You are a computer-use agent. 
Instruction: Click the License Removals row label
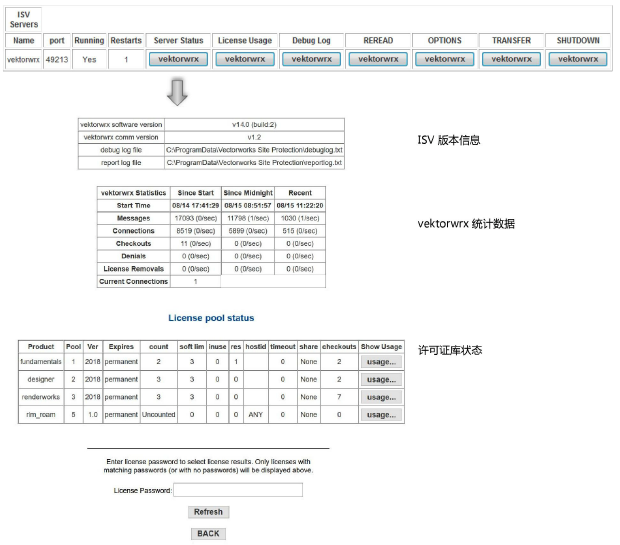[x=134, y=269]
